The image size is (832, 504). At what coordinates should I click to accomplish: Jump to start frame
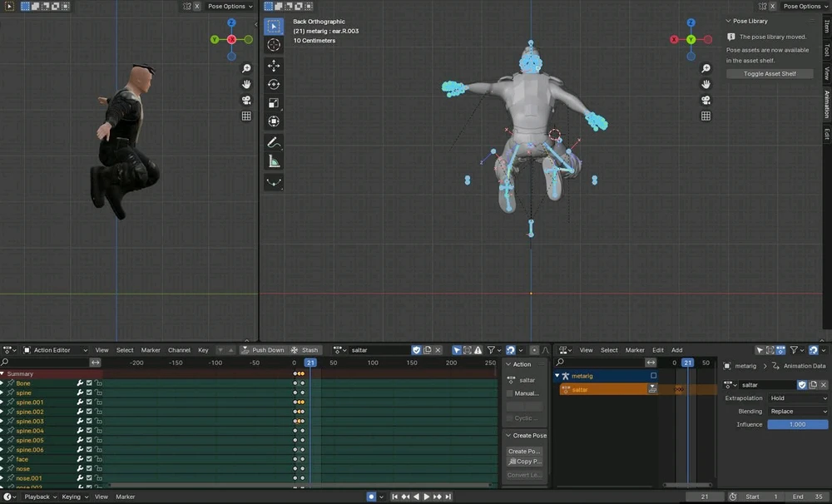[394, 497]
